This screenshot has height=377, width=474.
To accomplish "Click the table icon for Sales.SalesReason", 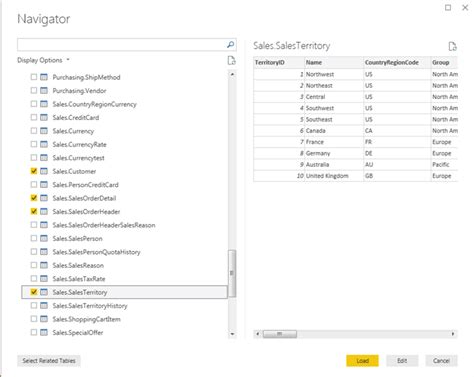I will (44, 265).
